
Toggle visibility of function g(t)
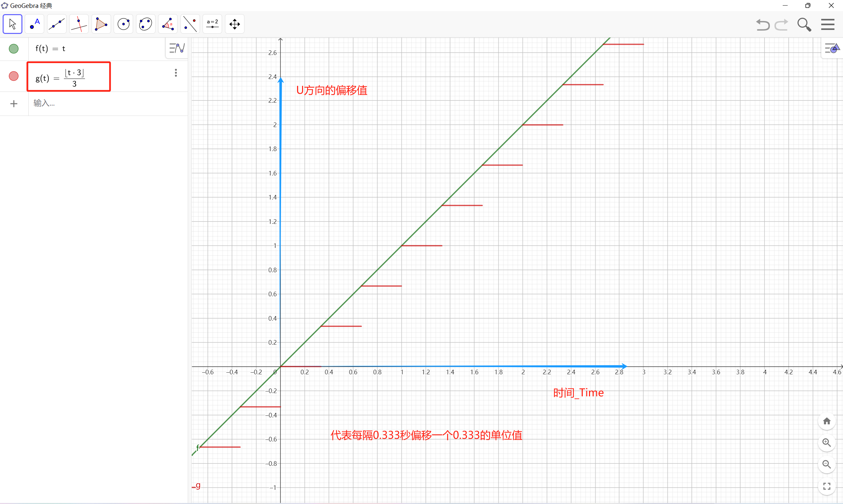(x=14, y=76)
